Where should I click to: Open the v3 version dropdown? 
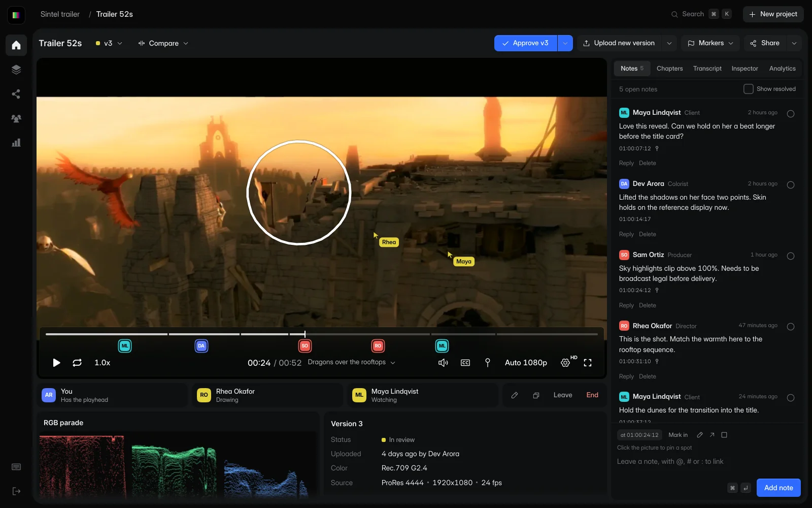tap(109, 43)
